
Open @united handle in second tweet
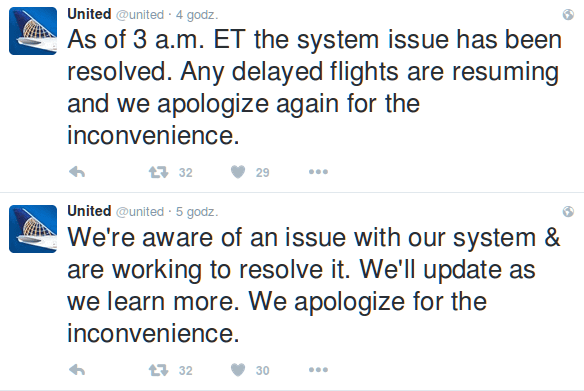pos(140,212)
